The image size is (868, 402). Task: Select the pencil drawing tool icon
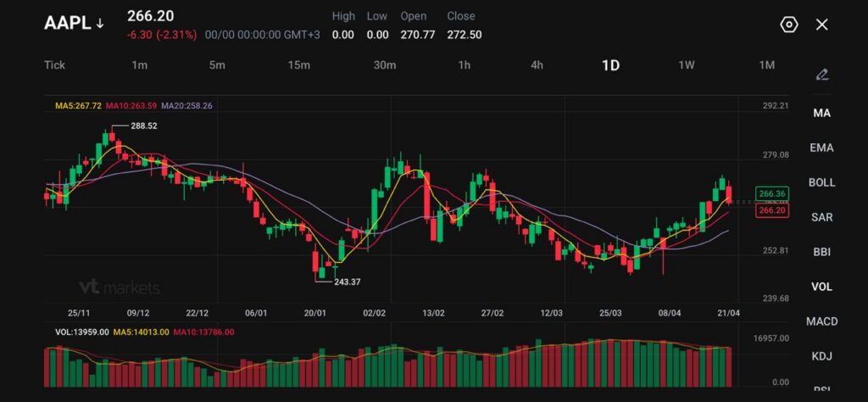pos(821,75)
